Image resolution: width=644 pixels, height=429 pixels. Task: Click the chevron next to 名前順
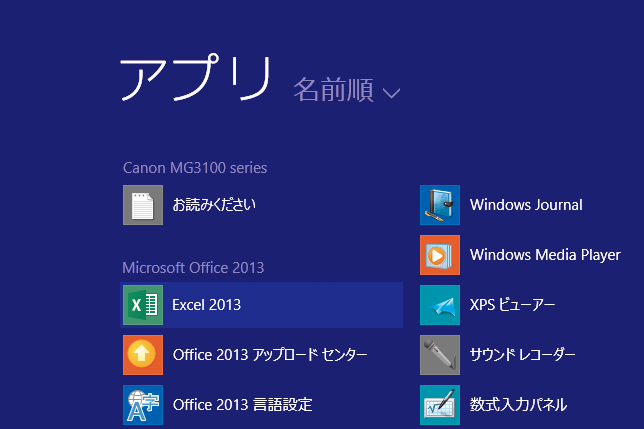[x=391, y=93]
